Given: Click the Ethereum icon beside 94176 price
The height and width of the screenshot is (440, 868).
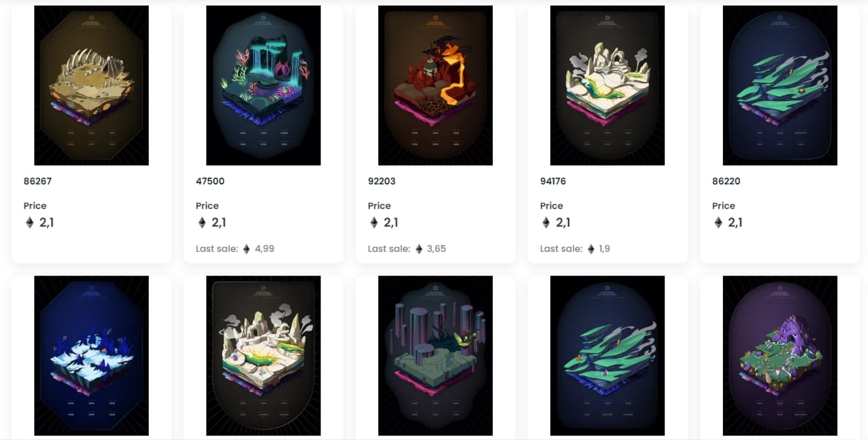Looking at the screenshot, I should [546, 222].
